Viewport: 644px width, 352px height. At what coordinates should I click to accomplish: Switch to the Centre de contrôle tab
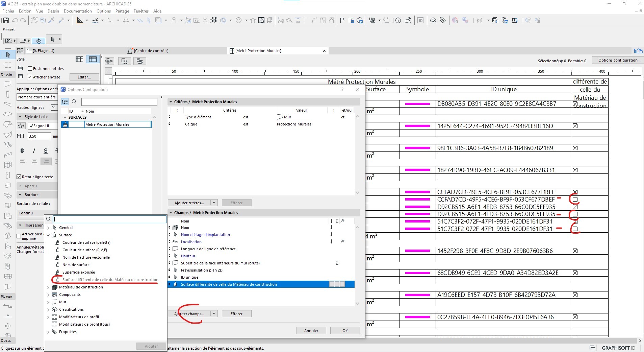[151, 51]
